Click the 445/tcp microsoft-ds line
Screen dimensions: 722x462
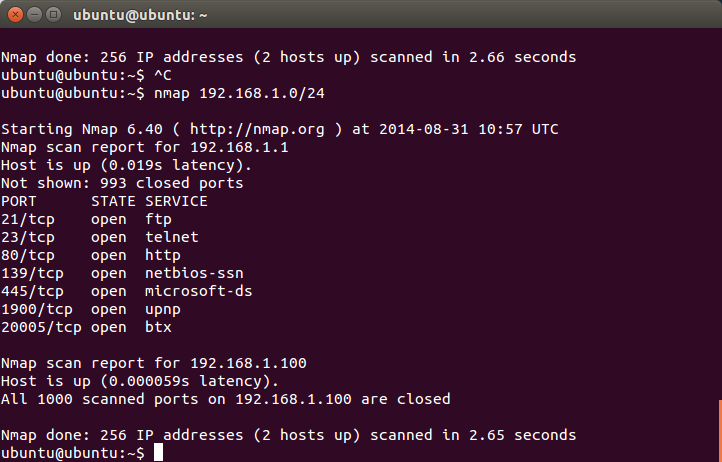point(127,291)
